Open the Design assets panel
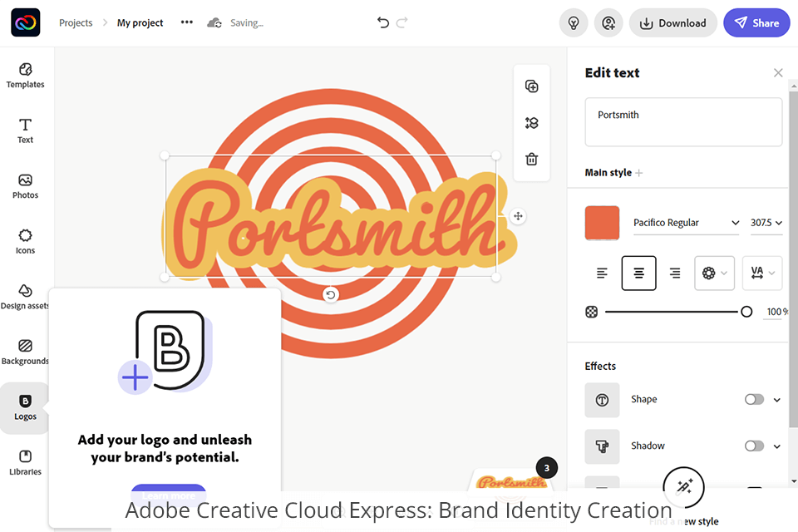This screenshot has width=798, height=532. [25, 297]
